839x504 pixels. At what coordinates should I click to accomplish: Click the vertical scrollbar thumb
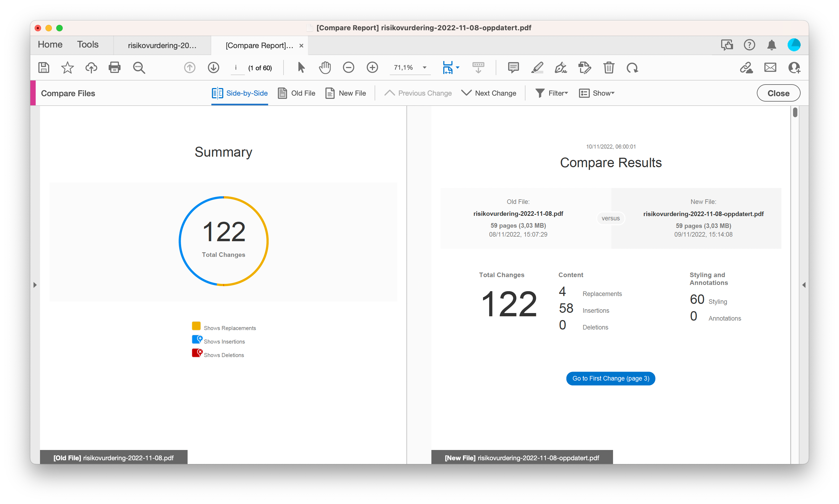coord(795,112)
